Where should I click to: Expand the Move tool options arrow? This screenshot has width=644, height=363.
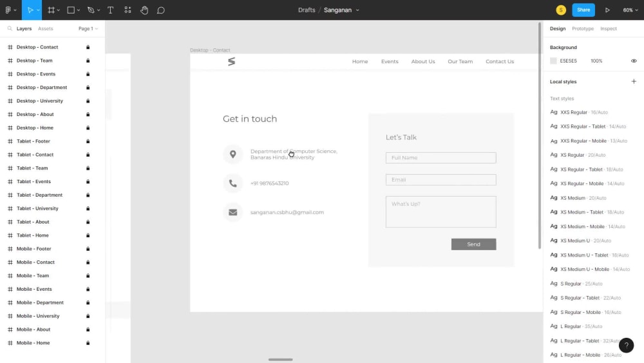pyautogui.click(x=38, y=10)
